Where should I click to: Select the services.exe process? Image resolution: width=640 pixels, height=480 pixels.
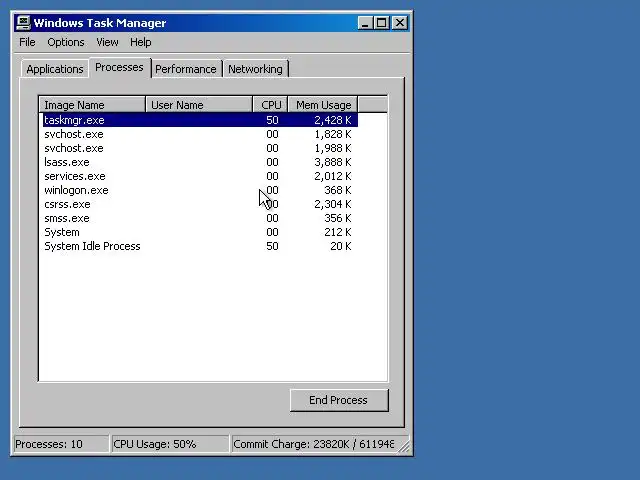click(200, 176)
